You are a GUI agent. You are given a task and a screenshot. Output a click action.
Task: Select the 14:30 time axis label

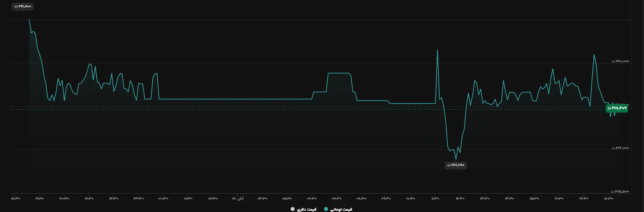509,199
